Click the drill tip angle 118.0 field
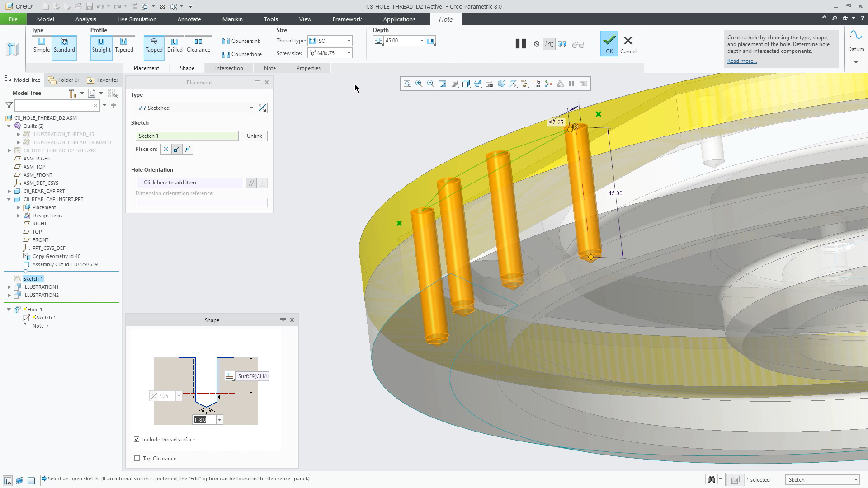Image resolution: width=868 pixels, height=488 pixels. coord(204,420)
